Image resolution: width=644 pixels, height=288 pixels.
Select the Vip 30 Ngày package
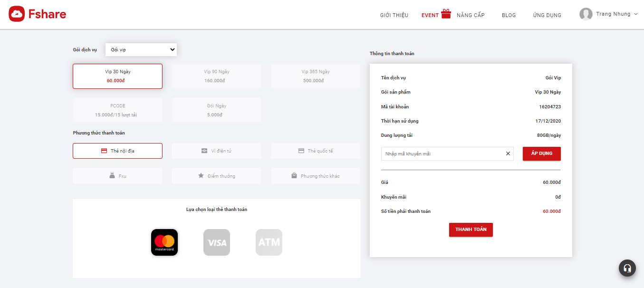117,76
